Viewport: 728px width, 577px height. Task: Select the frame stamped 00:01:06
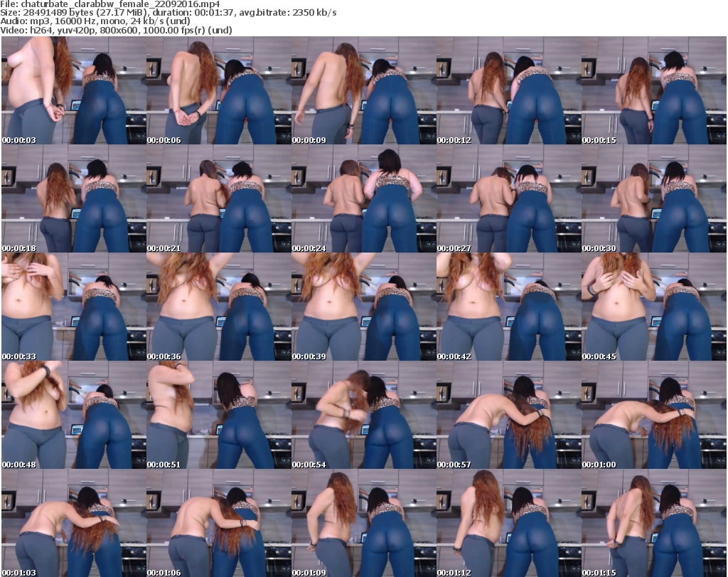click(x=219, y=523)
